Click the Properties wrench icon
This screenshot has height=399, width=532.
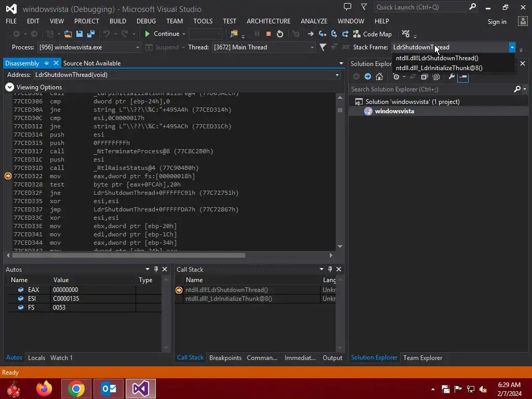[x=451, y=77]
